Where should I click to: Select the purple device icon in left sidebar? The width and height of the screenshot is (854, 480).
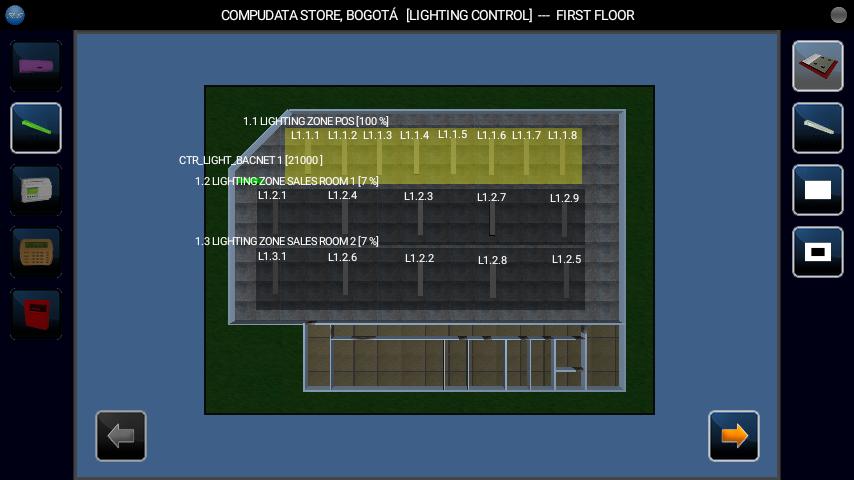(x=36, y=66)
